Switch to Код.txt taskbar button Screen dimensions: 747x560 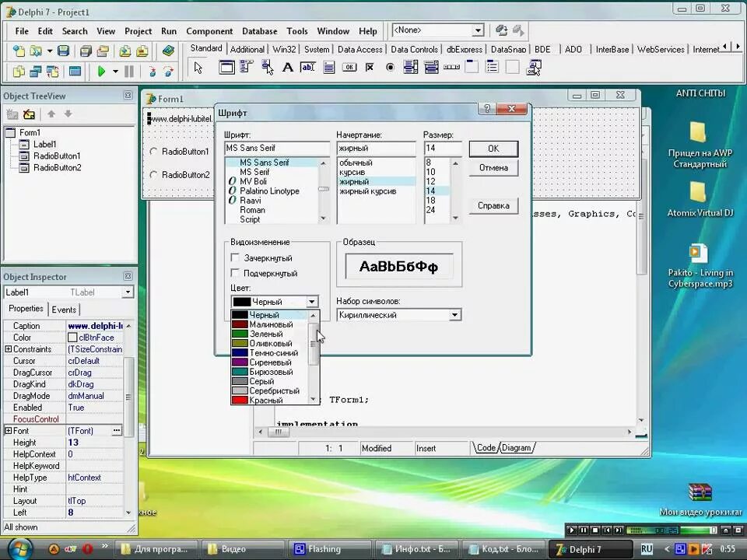click(x=503, y=549)
